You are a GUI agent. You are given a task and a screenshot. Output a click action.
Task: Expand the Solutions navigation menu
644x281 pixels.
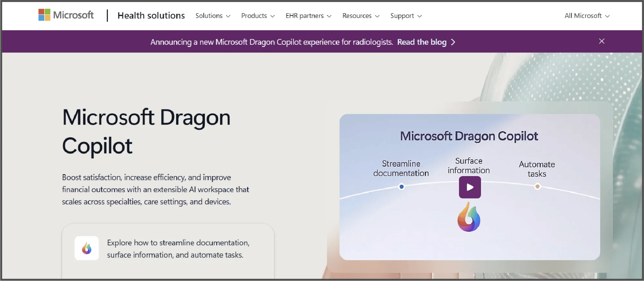(213, 16)
